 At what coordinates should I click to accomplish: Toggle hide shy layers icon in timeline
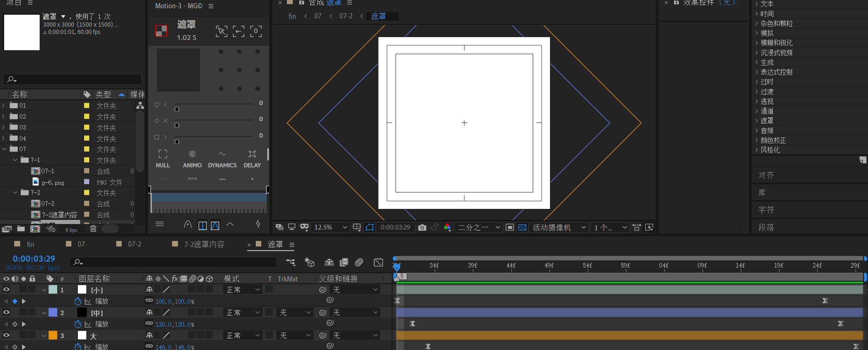click(x=329, y=262)
